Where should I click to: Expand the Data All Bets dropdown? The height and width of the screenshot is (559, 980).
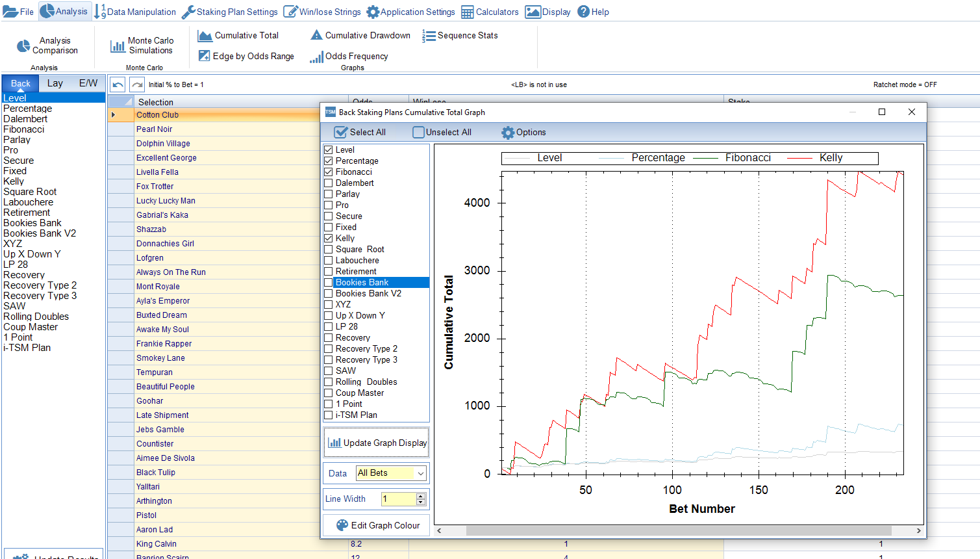pyautogui.click(x=420, y=474)
